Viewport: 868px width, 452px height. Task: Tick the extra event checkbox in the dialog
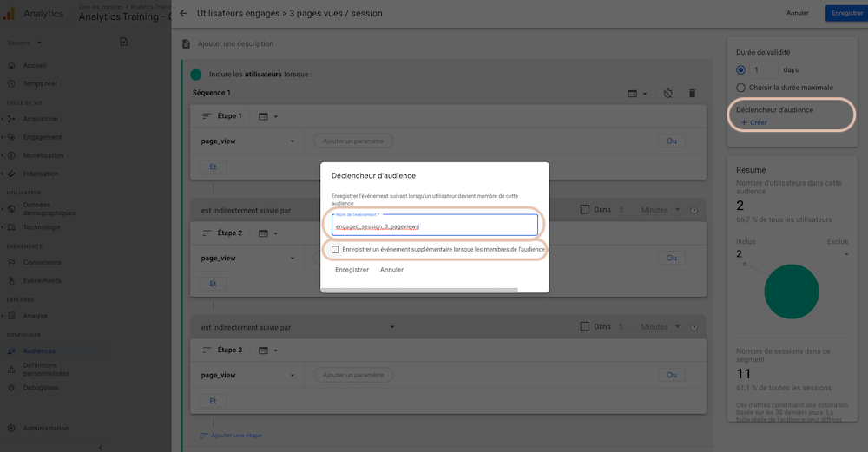click(335, 250)
